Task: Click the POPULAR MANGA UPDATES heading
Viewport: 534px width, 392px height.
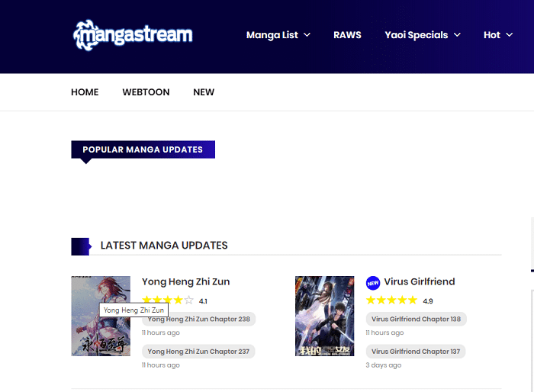Action: point(143,149)
